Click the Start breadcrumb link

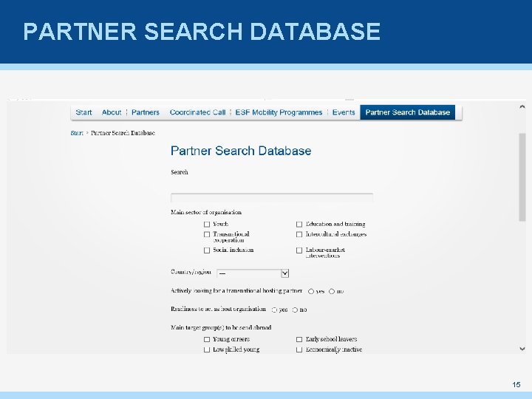tap(76, 133)
